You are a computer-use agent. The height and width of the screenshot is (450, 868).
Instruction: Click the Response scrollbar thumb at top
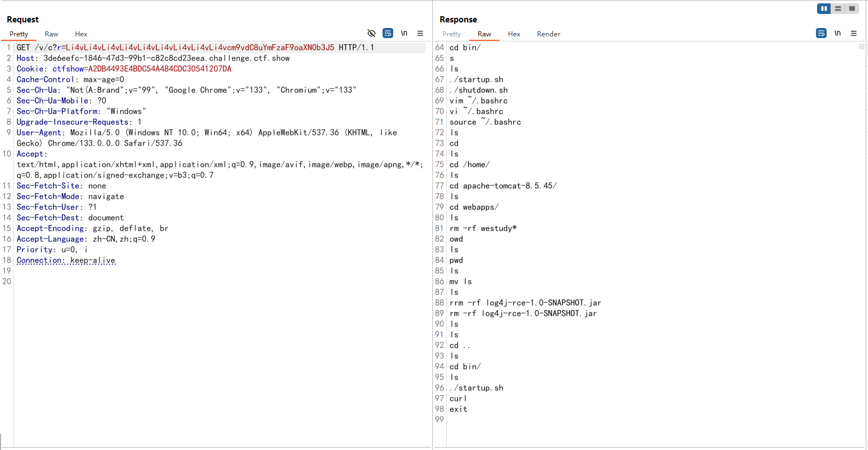pos(861,46)
